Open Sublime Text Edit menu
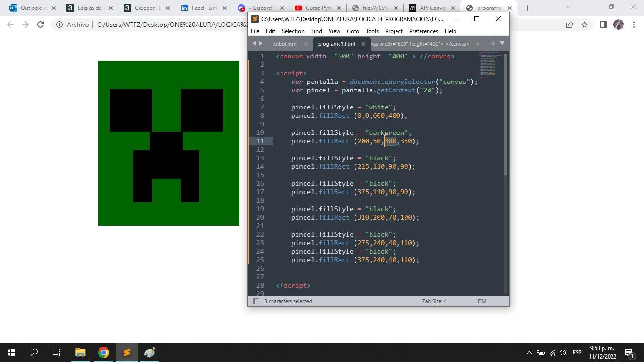Image resolution: width=644 pixels, height=362 pixels. click(x=270, y=31)
